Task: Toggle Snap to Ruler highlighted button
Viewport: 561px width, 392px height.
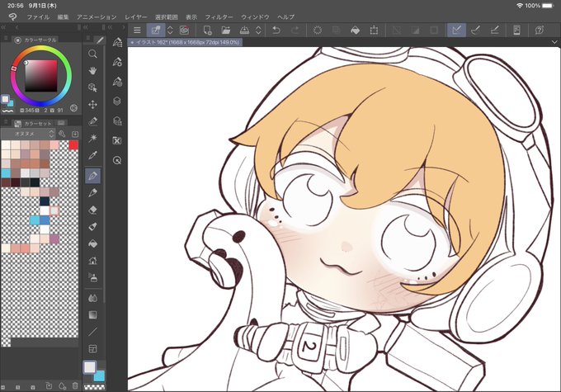Action: tap(456, 30)
